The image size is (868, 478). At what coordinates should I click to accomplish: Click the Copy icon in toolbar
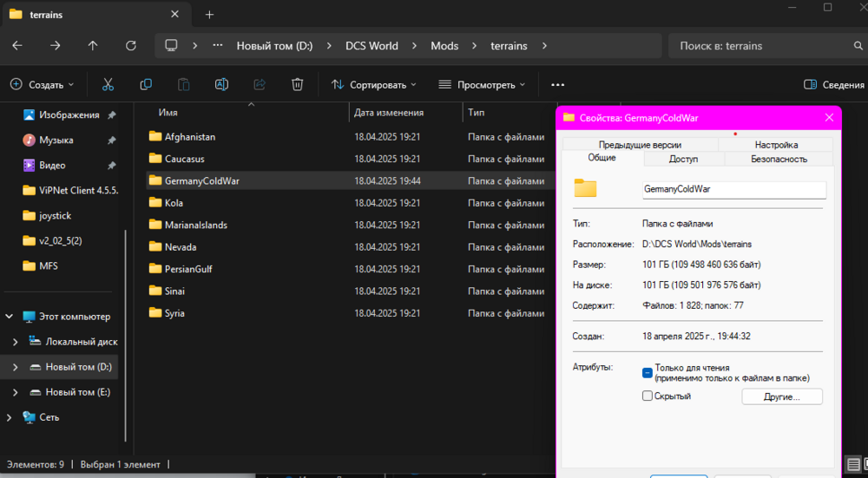point(146,84)
